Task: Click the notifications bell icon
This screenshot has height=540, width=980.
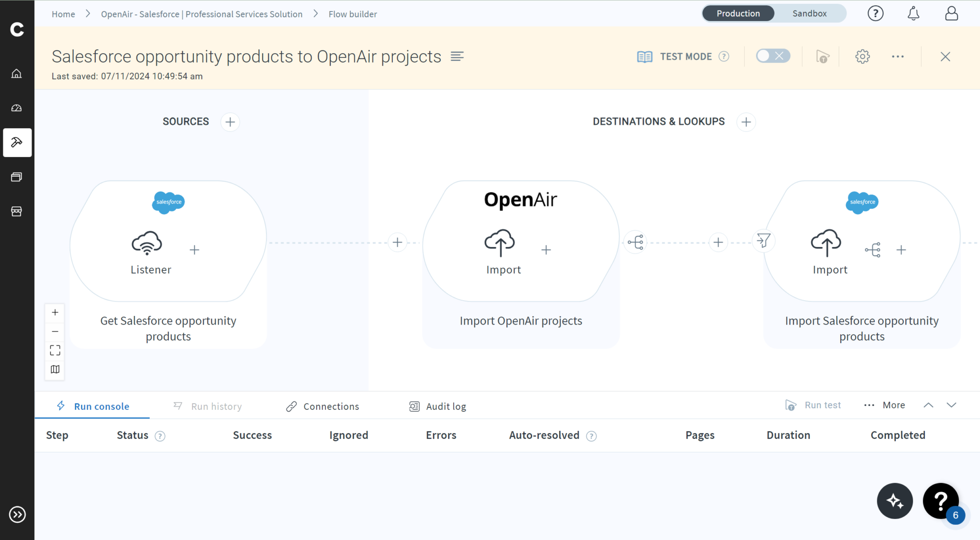Action: tap(913, 13)
